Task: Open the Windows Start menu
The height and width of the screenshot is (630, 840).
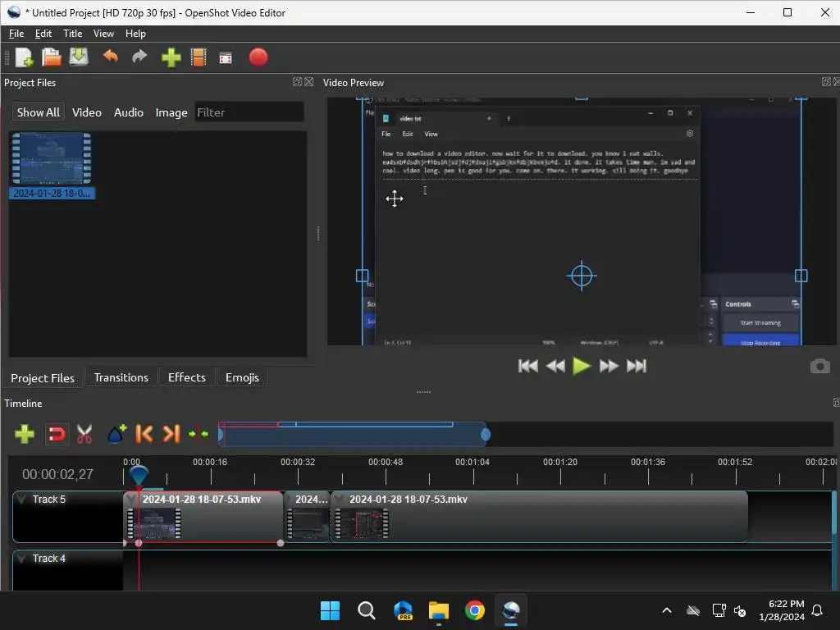Action: pos(330,610)
